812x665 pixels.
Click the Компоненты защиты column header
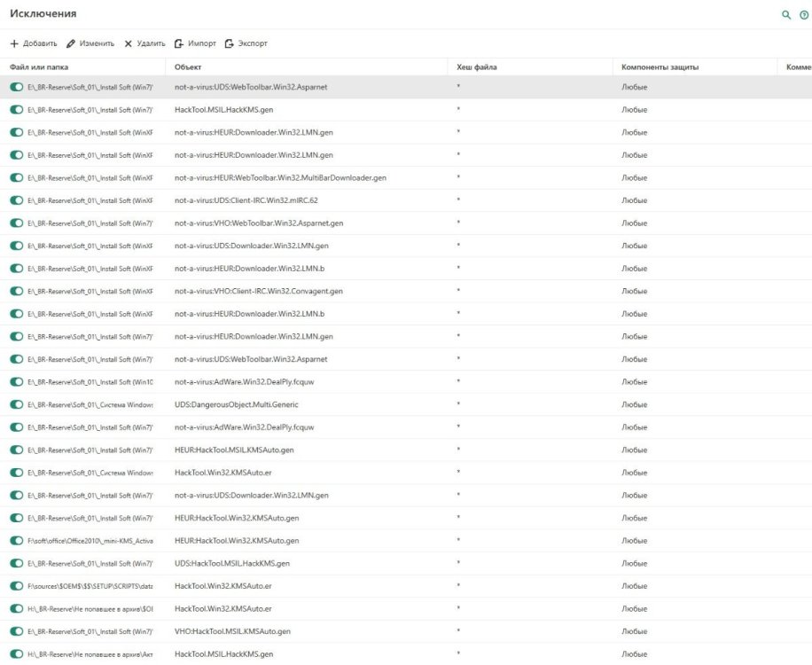(660, 67)
